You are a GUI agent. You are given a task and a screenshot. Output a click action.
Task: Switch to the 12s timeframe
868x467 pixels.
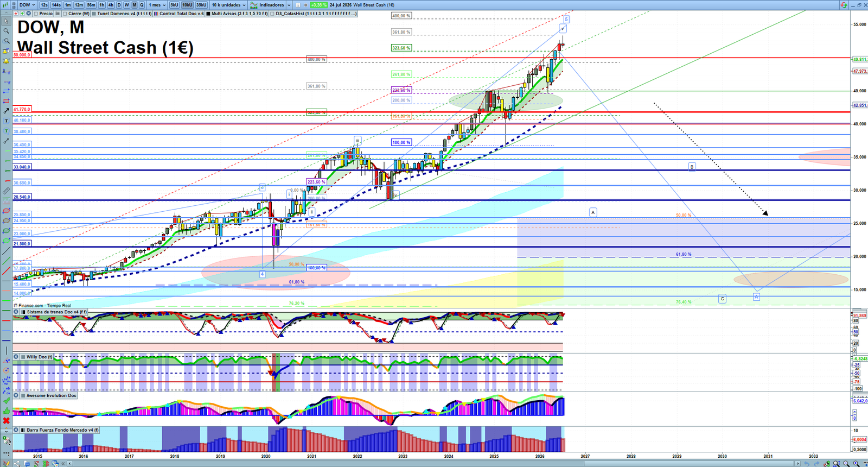(x=44, y=5)
